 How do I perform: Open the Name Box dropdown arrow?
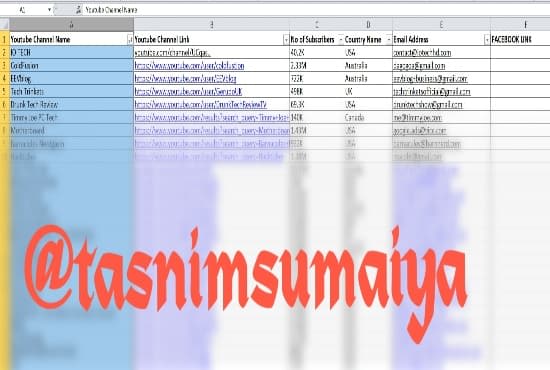click(x=49, y=10)
